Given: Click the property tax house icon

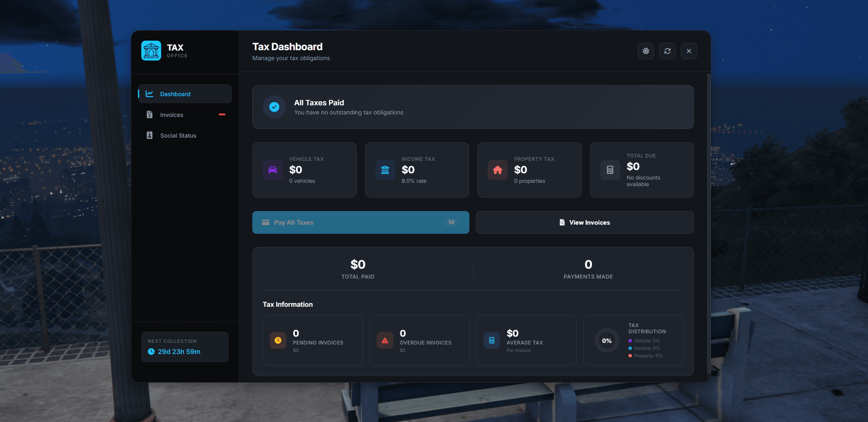Looking at the screenshot, I should [497, 170].
